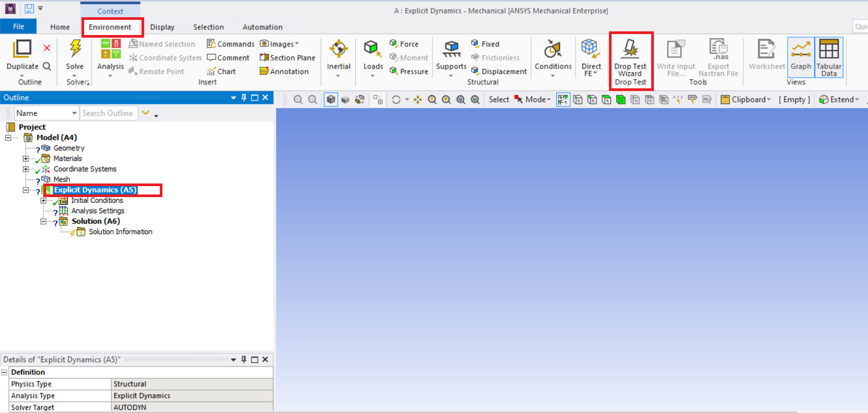Click the Physics Type value Structural
The width and height of the screenshot is (868, 413).
tap(192, 384)
